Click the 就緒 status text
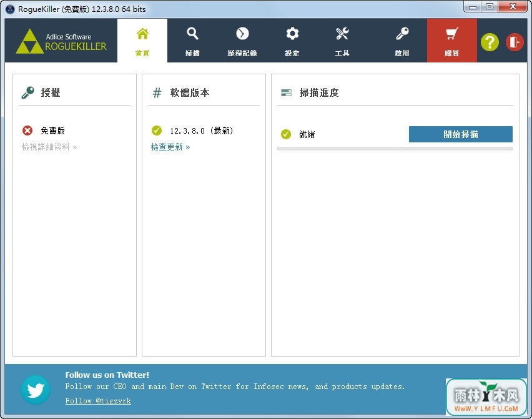The height and width of the screenshot is (419, 532). tap(307, 134)
